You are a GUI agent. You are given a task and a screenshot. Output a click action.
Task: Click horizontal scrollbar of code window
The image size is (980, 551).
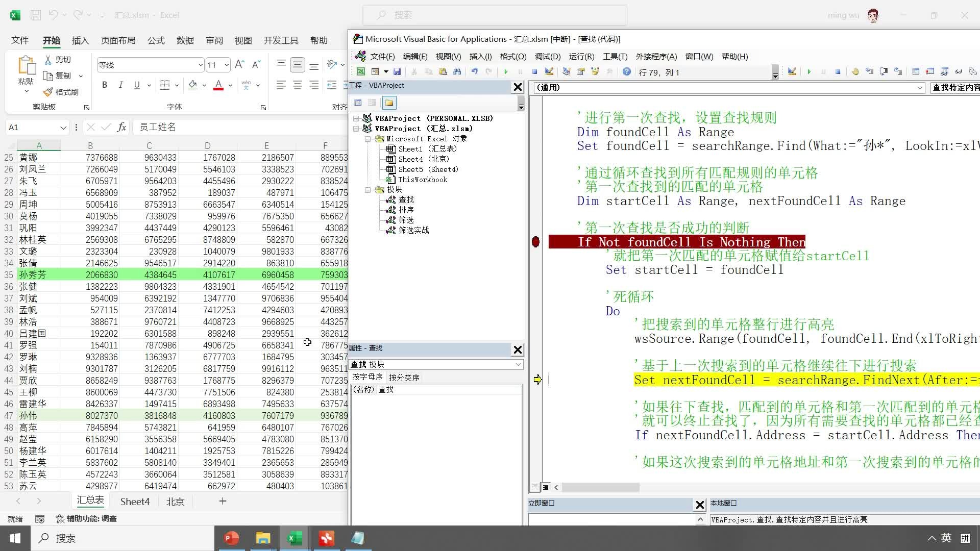pyautogui.click(x=600, y=487)
